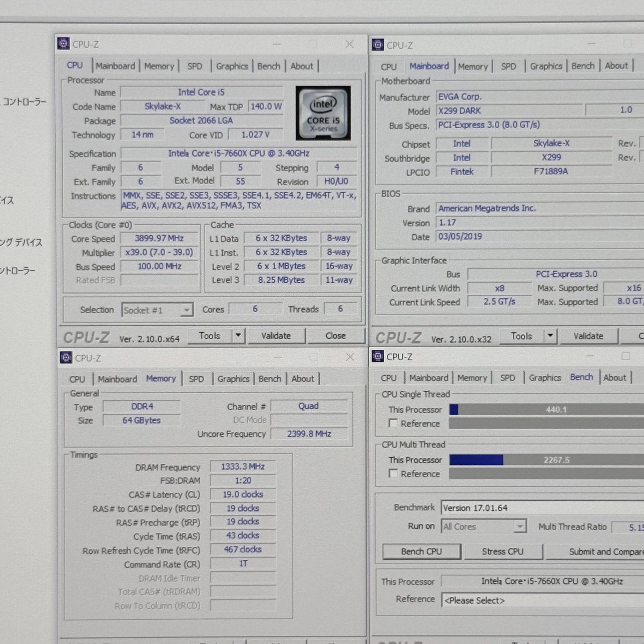The image size is (644, 644).
Task: Open the Socket #1 selection dropdown
Action: [157, 310]
